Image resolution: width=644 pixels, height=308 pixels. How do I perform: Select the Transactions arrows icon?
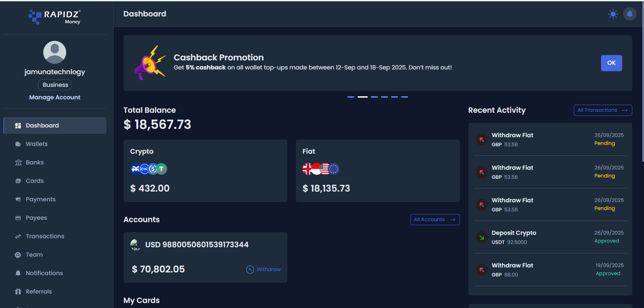tap(18, 236)
